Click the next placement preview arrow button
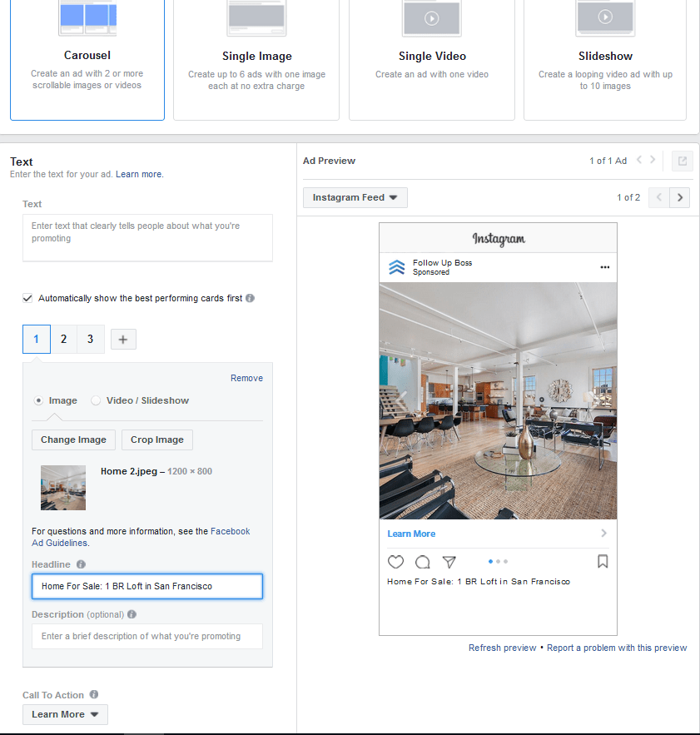Image resolution: width=700 pixels, height=735 pixels. 680,197
